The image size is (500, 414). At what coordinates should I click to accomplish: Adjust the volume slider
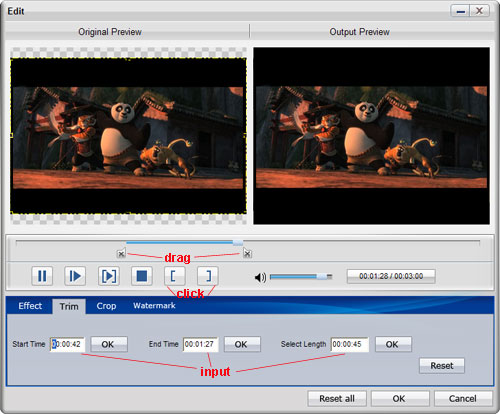click(301, 276)
